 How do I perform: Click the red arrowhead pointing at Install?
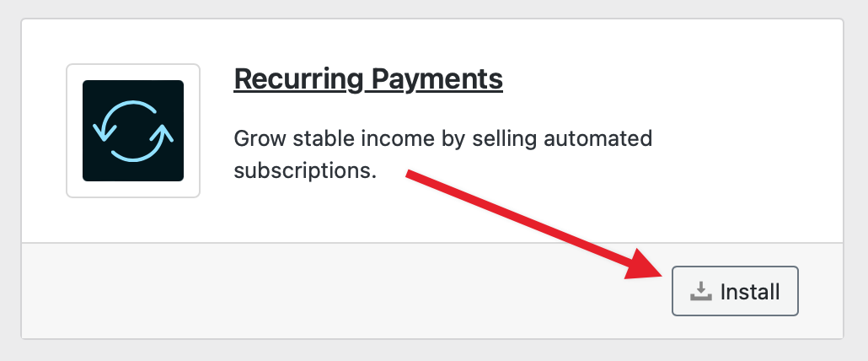coord(649,266)
